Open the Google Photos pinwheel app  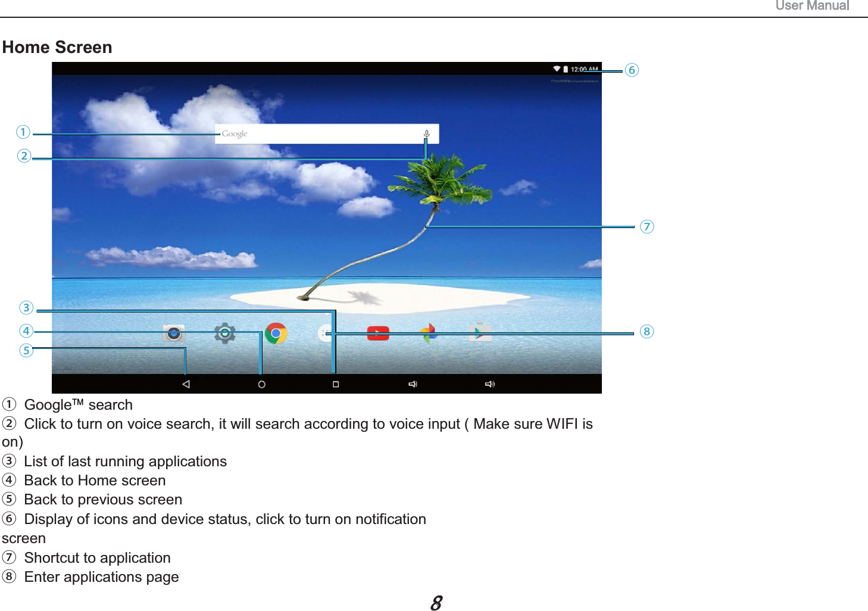click(x=429, y=333)
